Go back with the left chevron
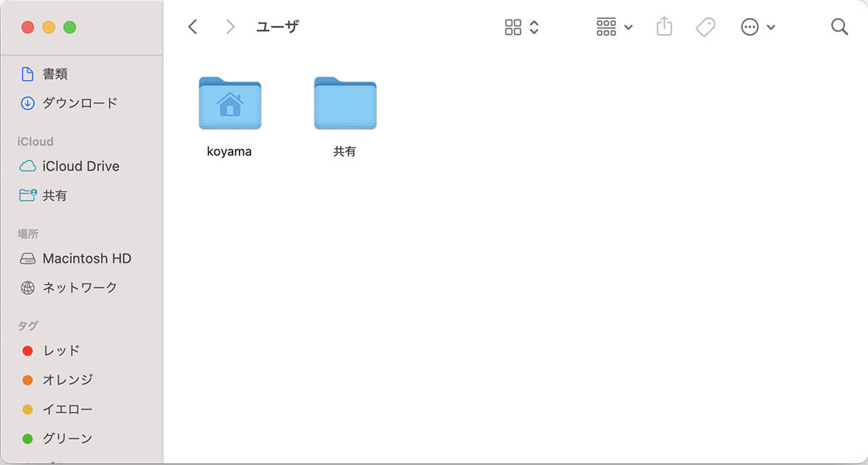868x465 pixels. pyautogui.click(x=192, y=27)
